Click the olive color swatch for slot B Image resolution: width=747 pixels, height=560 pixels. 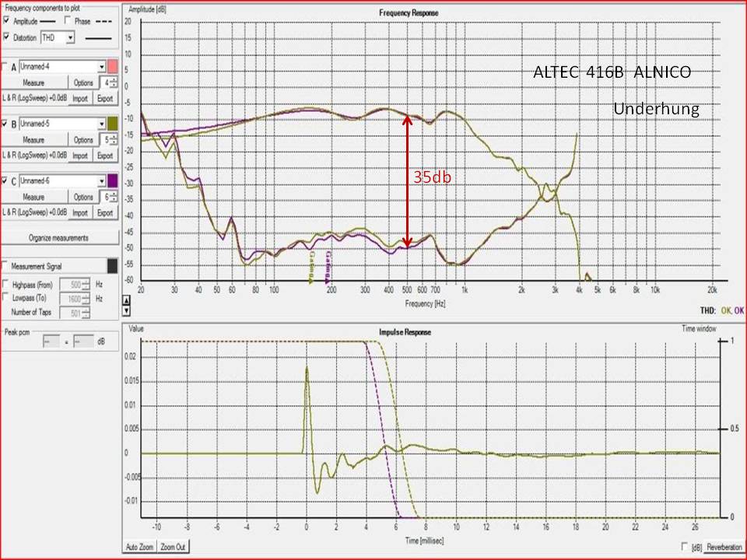point(112,124)
